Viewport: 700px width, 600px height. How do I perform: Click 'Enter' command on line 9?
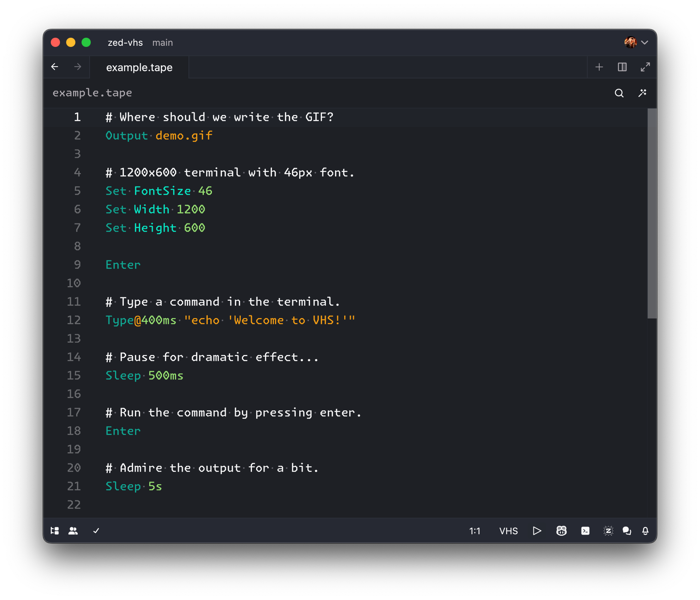[123, 265]
